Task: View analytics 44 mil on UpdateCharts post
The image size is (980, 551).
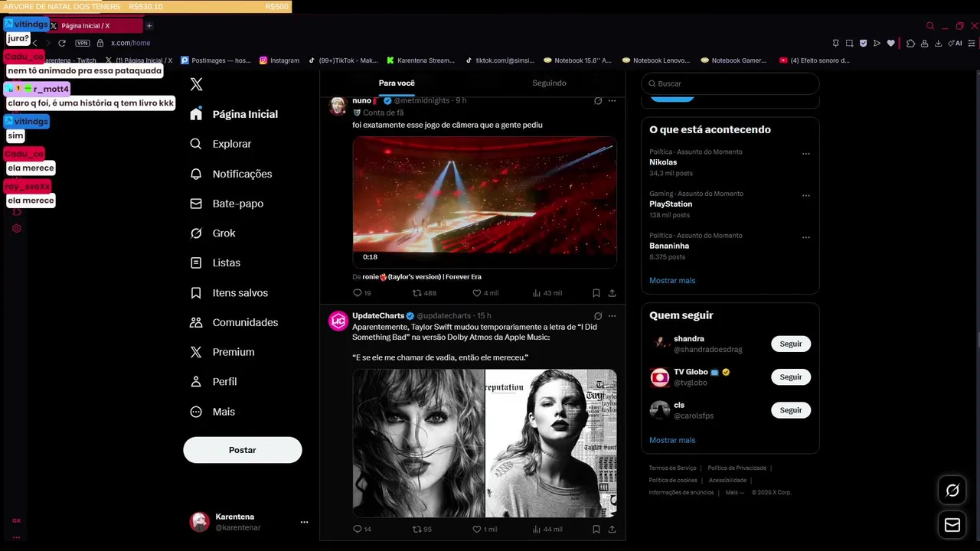Action: point(547,529)
